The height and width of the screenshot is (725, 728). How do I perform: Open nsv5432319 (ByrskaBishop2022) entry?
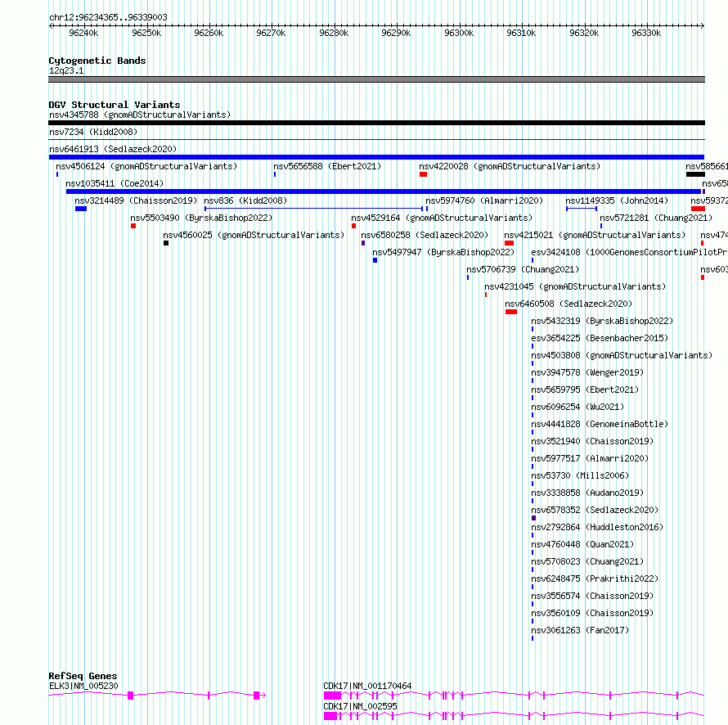tap(602, 321)
